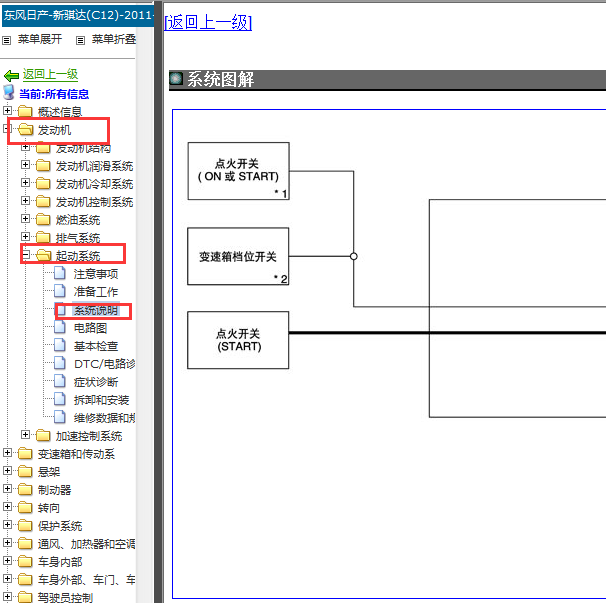606x603 pixels.
Task: Expand the 发动机冷却系统 node
Action: point(25,182)
